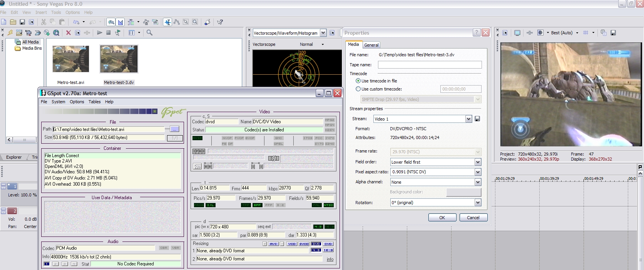Click the Get Media from the Web icon
644x270 pixels.
pos(56,33)
